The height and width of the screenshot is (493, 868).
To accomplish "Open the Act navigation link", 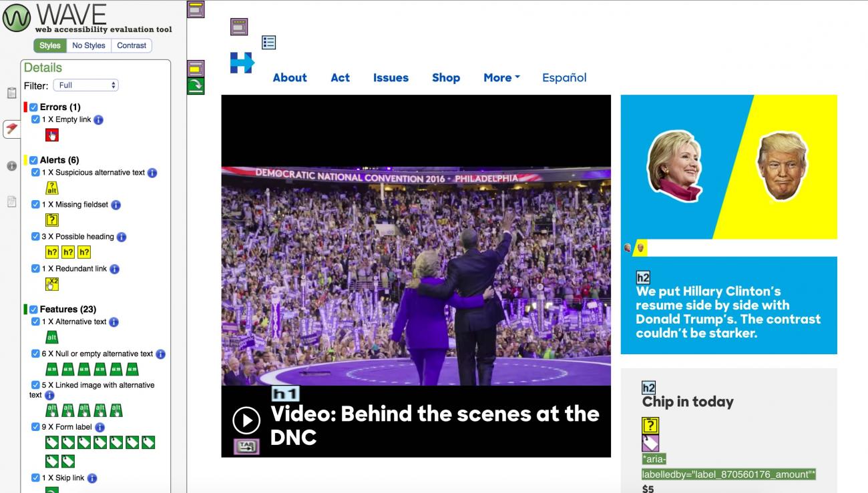I will 340,77.
